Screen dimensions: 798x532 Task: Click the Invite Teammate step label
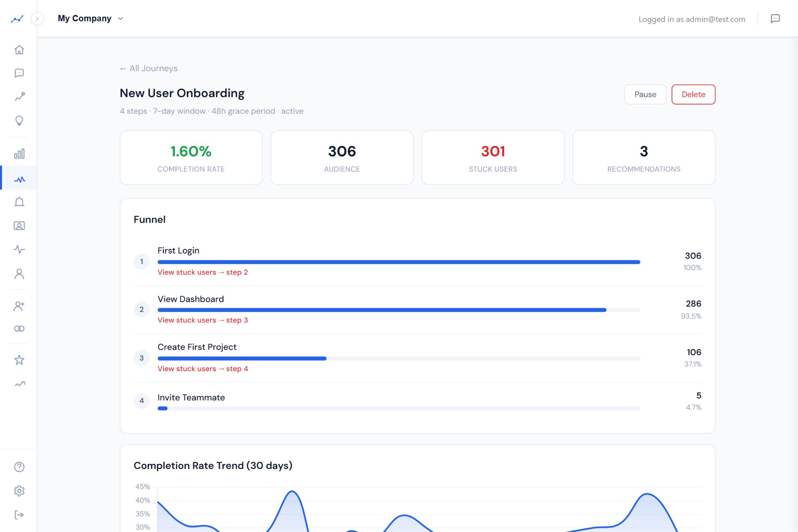(191, 398)
